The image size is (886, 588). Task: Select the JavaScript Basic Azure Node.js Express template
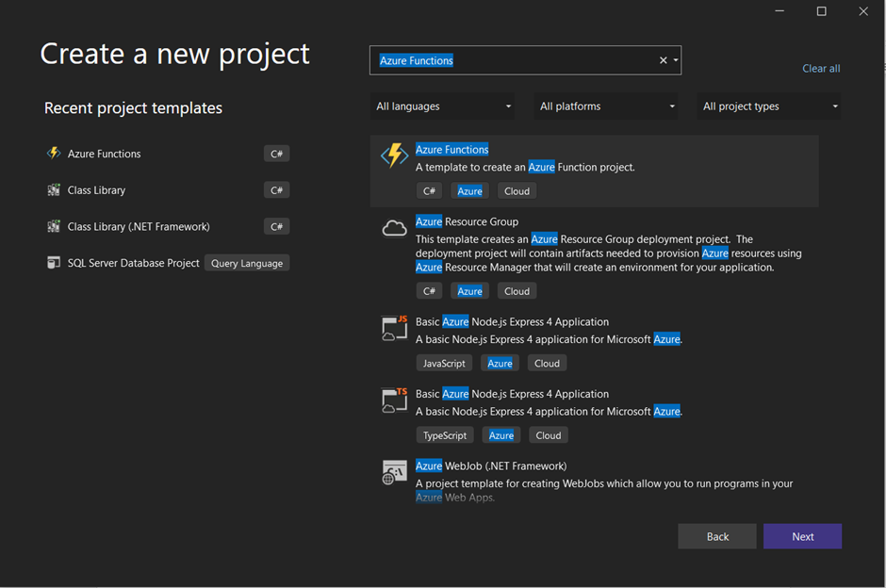[595, 343]
